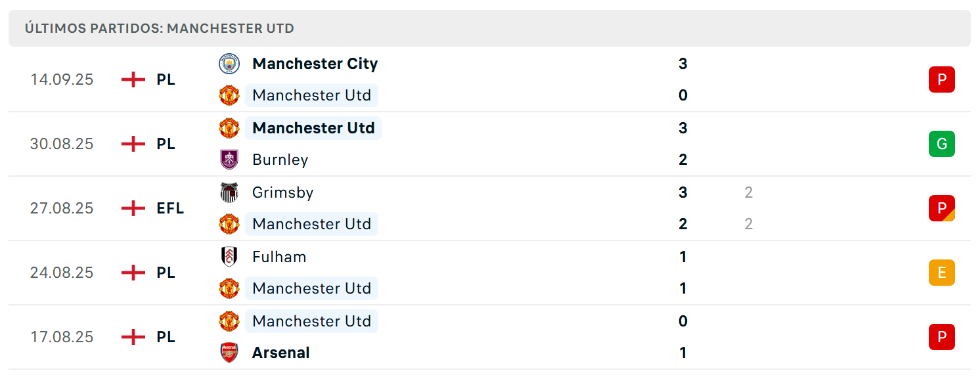
Task: Click the Manchester City crest icon
Action: 229,64
